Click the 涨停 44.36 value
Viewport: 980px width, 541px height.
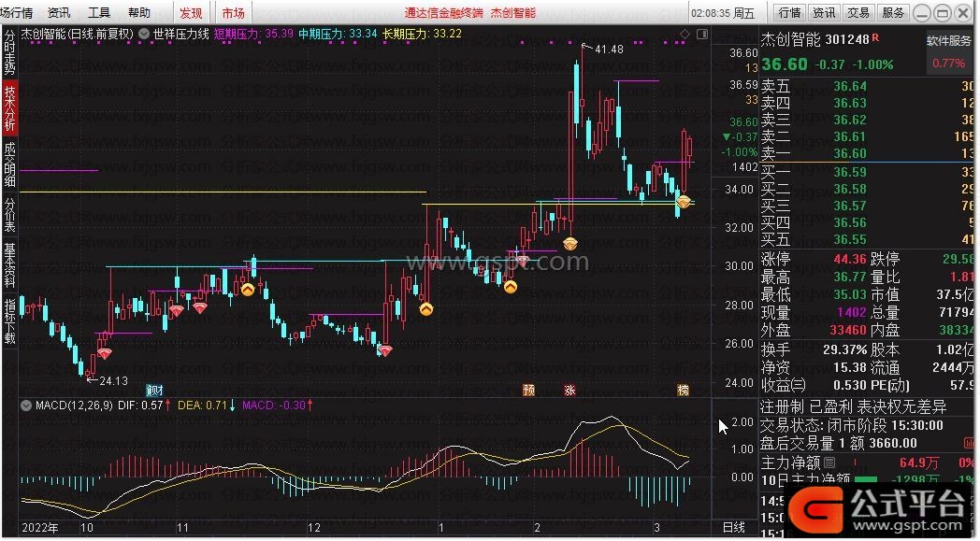point(849,259)
